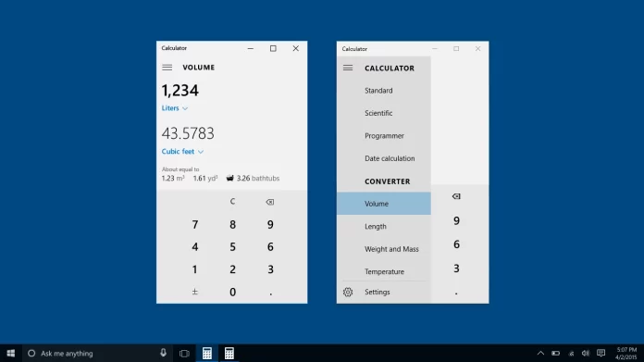The height and width of the screenshot is (362, 644).
Task: Click backspace icon in right calculator window
Action: point(456,196)
